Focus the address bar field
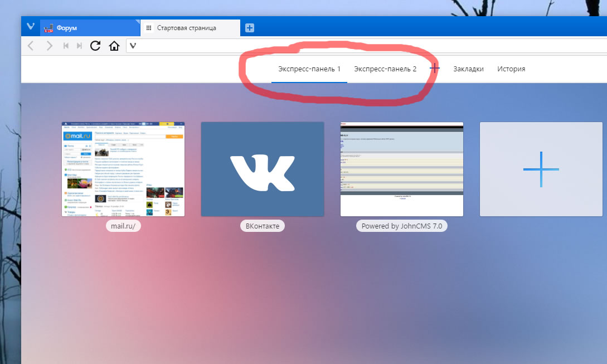 (362, 46)
